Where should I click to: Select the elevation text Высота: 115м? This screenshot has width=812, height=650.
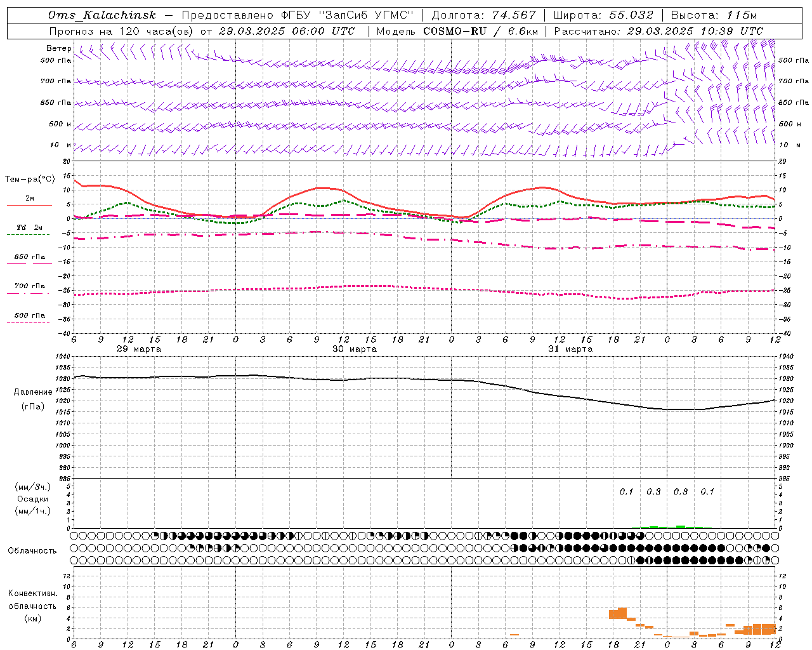point(714,15)
